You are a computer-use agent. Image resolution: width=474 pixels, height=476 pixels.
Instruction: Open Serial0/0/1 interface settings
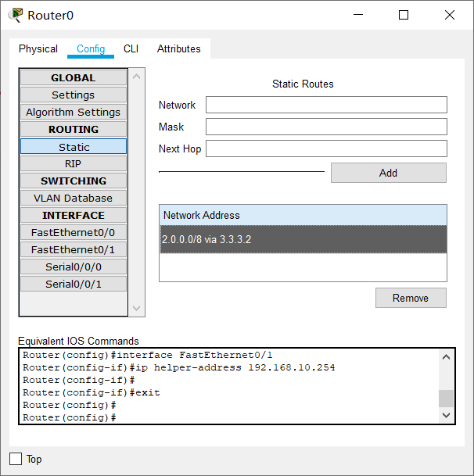click(74, 284)
